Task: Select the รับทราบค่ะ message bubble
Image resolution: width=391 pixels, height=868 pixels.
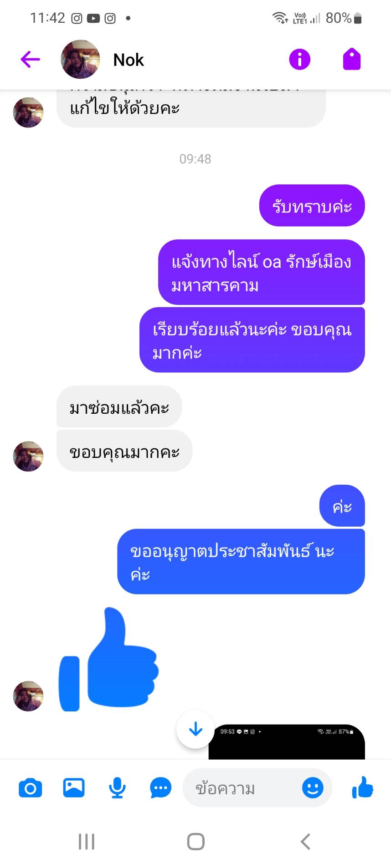Action: [x=312, y=205]
